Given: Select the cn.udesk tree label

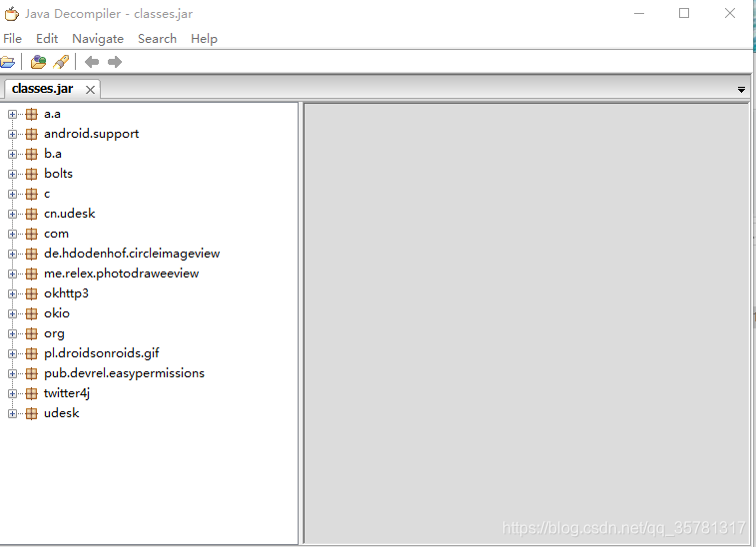Looking at the screenshot, I should pyautogui.click(x=70, y=214).
